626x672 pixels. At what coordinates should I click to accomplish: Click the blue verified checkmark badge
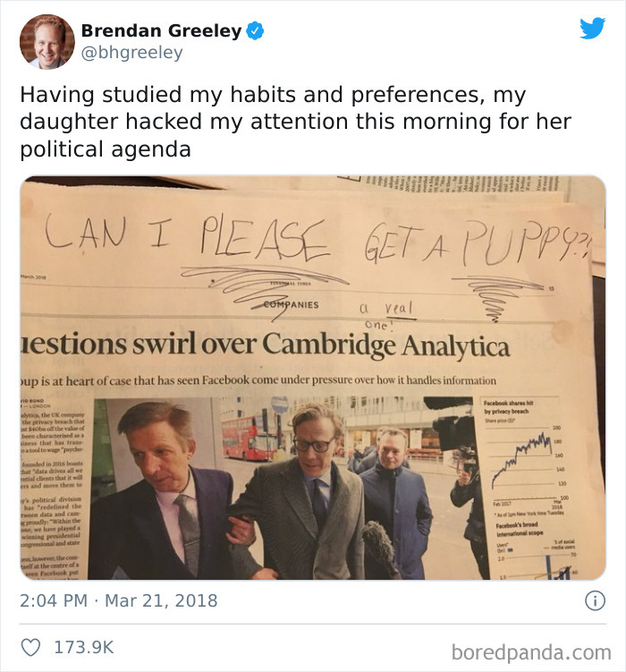click(x=256, y=30)
